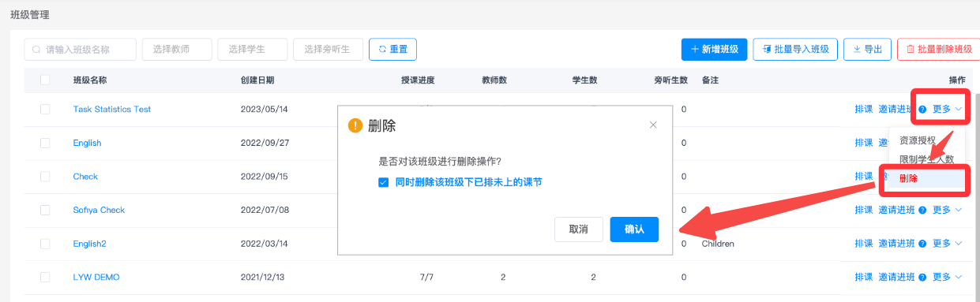Check the box for the English row
Image resolution: width=980 pixels, height=302 pixels.
pos(45,143)
